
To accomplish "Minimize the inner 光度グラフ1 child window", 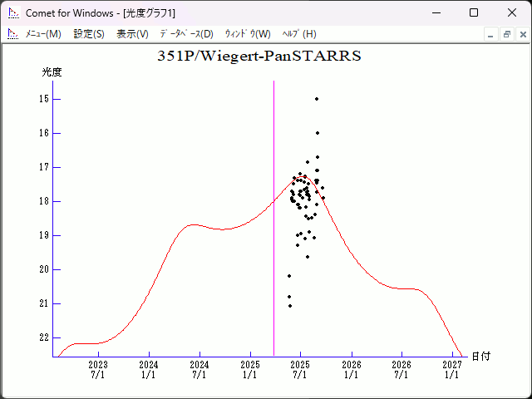I will click(x=491, y=34).
